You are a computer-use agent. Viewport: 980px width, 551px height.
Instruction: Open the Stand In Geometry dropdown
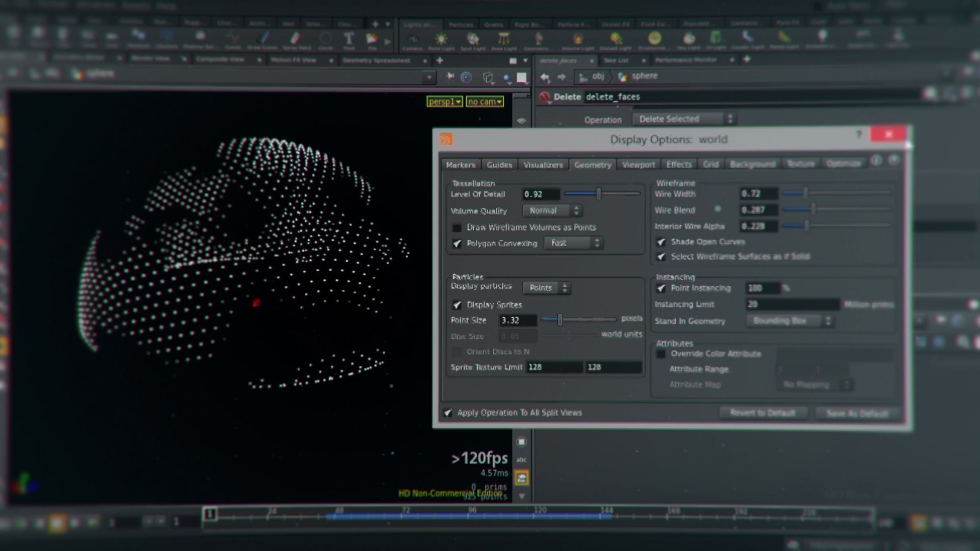[x=791, y=321]
